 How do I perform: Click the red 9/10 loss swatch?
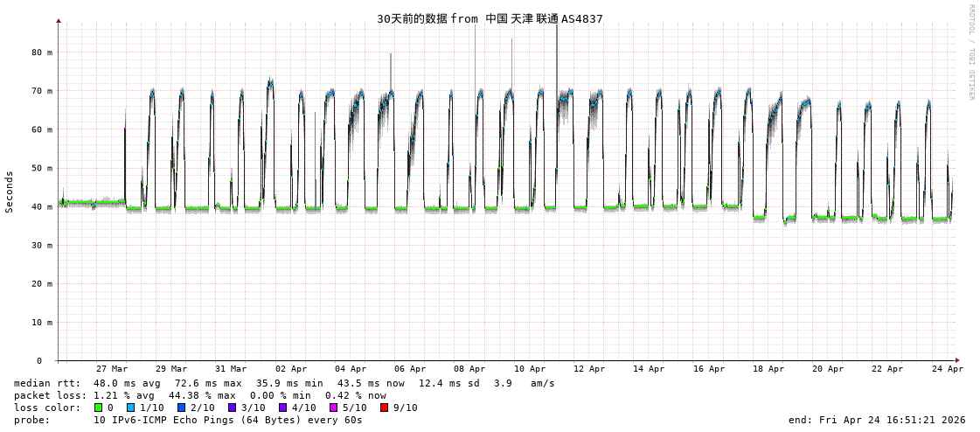(x=384, y=408)
